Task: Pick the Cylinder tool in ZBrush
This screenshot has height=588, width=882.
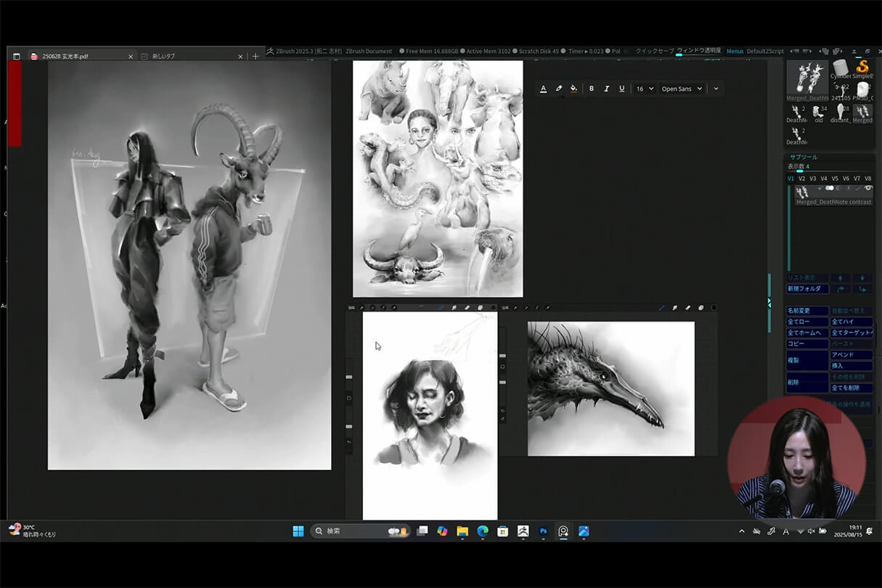Action: 841,70
